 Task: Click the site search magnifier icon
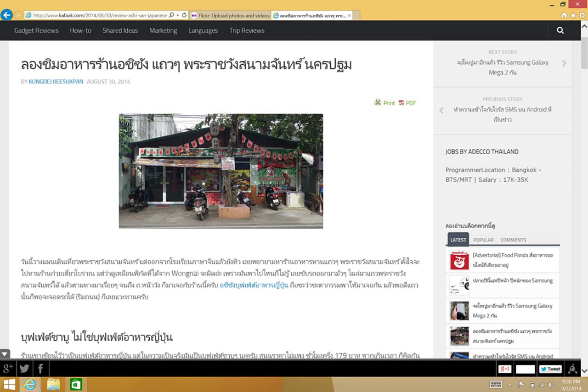pyautogui.click(x=560, y=30)
